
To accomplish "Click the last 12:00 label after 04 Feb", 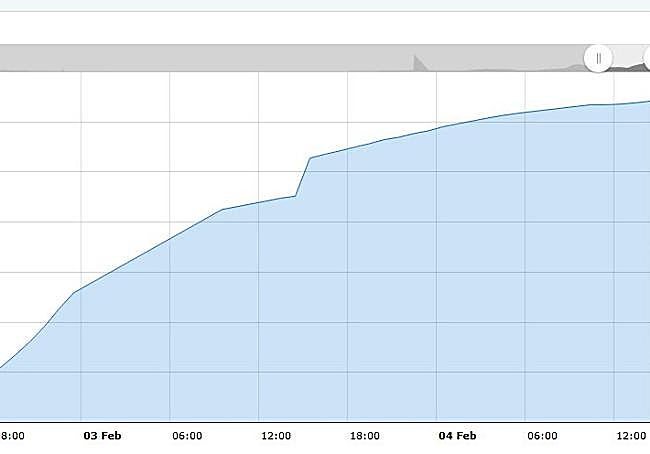I will tap(631, 435).
